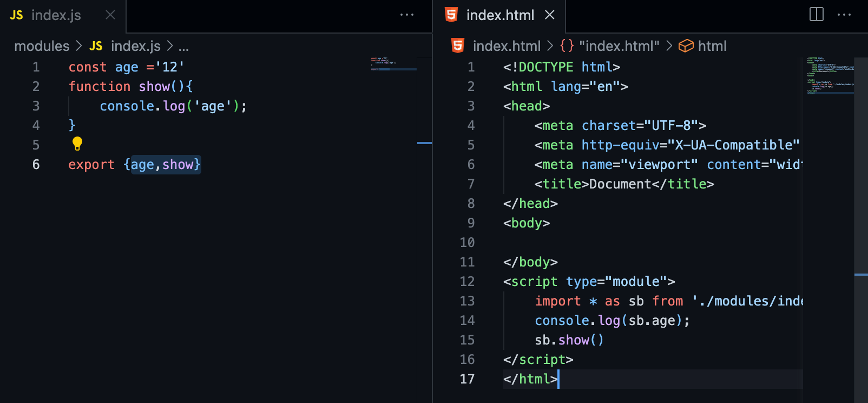Click the closing </body> tag
868x403 pixels.
tap(530, 262)
